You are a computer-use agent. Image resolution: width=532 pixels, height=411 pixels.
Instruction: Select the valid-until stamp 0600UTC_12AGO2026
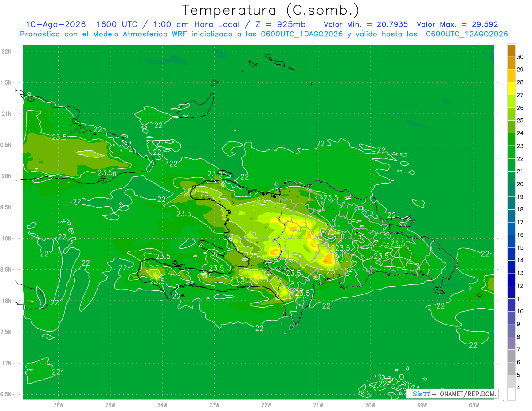coord(467,34)
